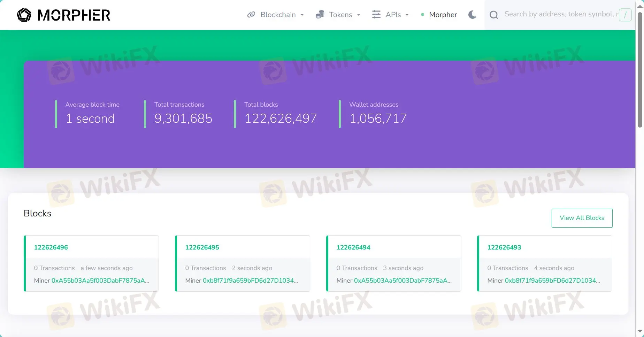Click the page vertical scrollbar thumb
This screenshot has width=644, height=337.
tap(640, 70)
